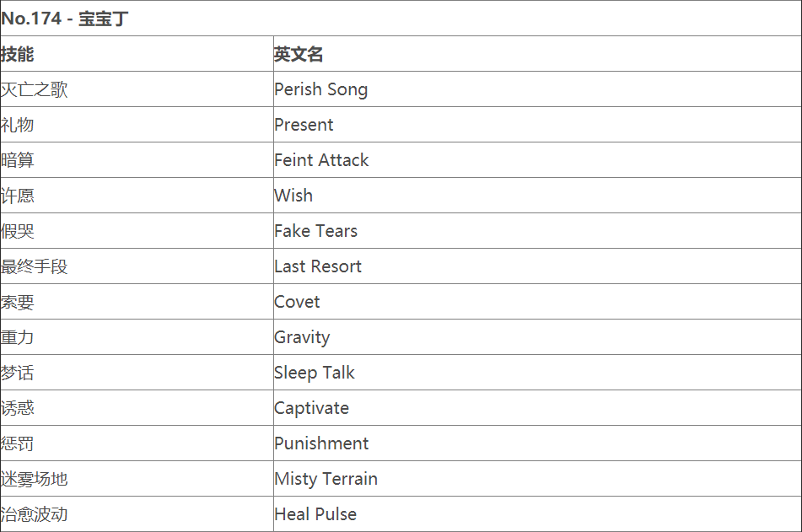Click the Fake Tears entry
Image resolution: width=802 pixels, height=532 pixels.
pyautogui.click(x=315, y=231)
